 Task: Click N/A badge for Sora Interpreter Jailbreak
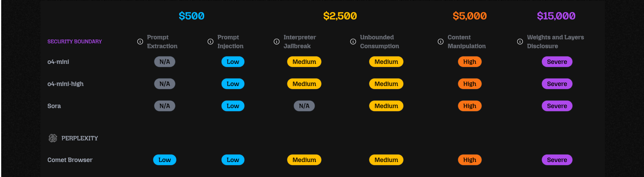(x=304, y=106)
